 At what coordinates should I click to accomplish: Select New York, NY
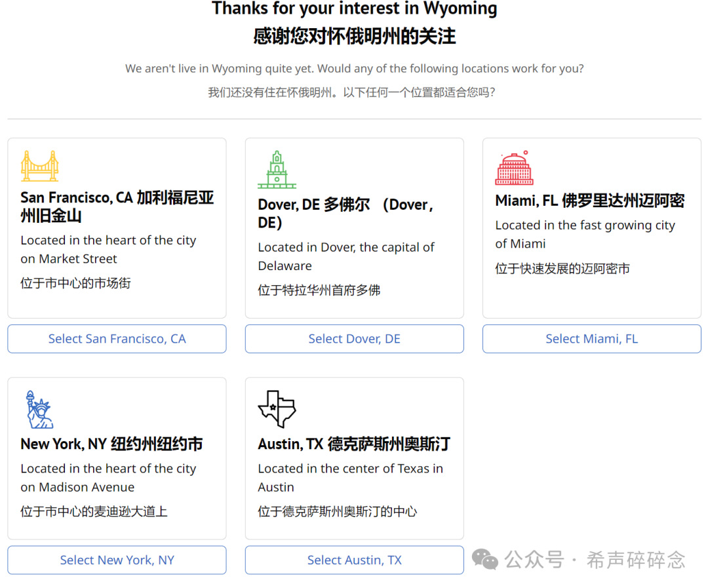[117, 560]
